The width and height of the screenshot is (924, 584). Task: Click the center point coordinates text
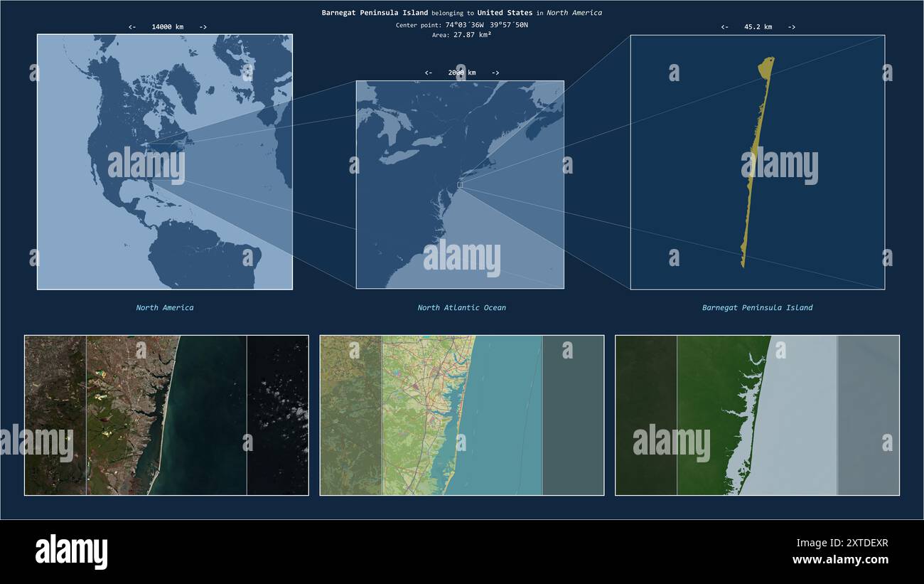(462, 25)
